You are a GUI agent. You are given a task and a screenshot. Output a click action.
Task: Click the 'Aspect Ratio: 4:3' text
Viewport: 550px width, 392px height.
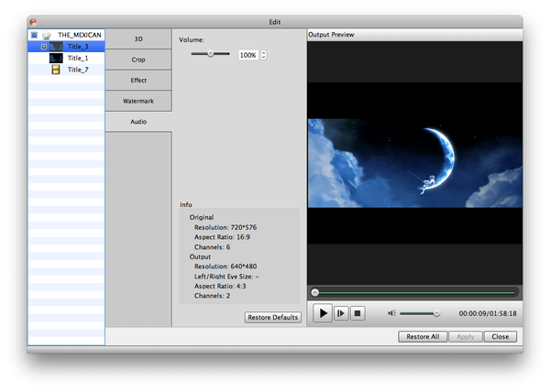tap(220, 286)
